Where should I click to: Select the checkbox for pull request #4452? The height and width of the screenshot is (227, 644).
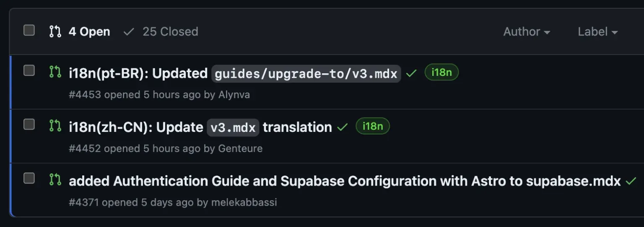[x=29, y=124]
